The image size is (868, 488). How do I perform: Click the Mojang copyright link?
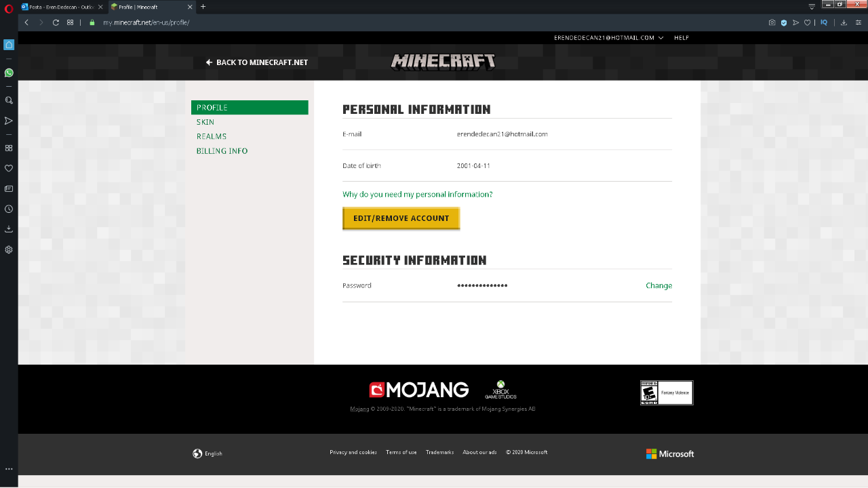359,409
